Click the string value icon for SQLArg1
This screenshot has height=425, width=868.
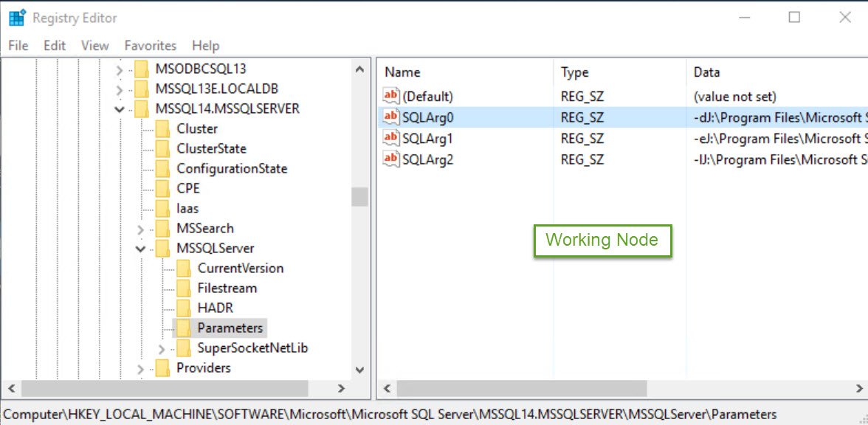point(391,137)
